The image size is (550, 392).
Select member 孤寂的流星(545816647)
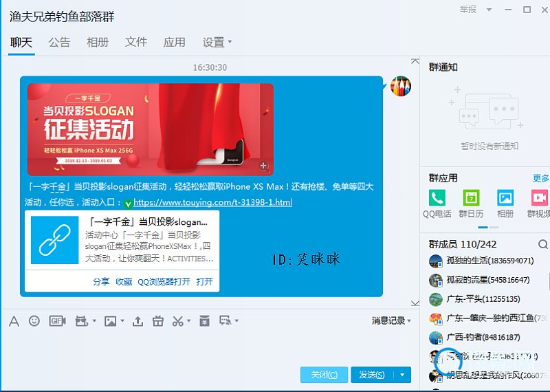pos(487,280)
